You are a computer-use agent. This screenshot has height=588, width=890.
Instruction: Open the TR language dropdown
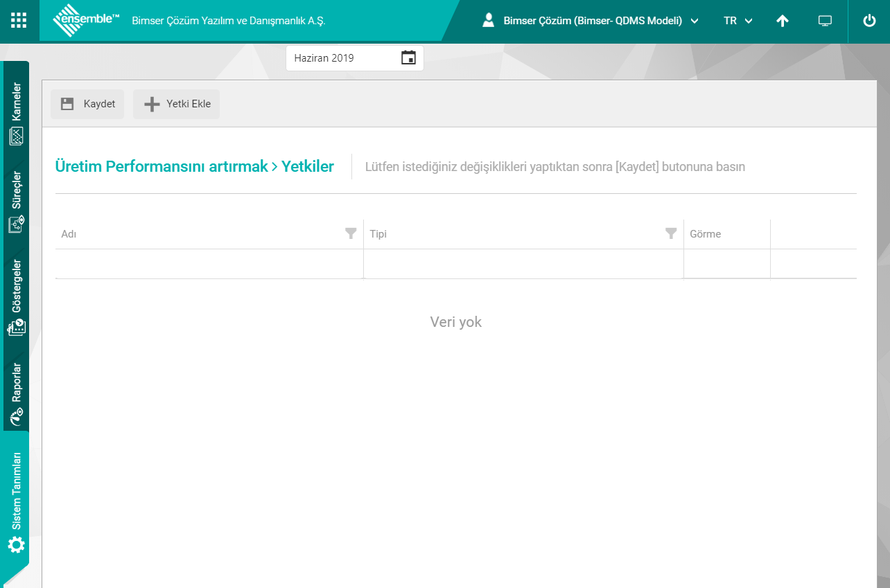click(738, 21)
